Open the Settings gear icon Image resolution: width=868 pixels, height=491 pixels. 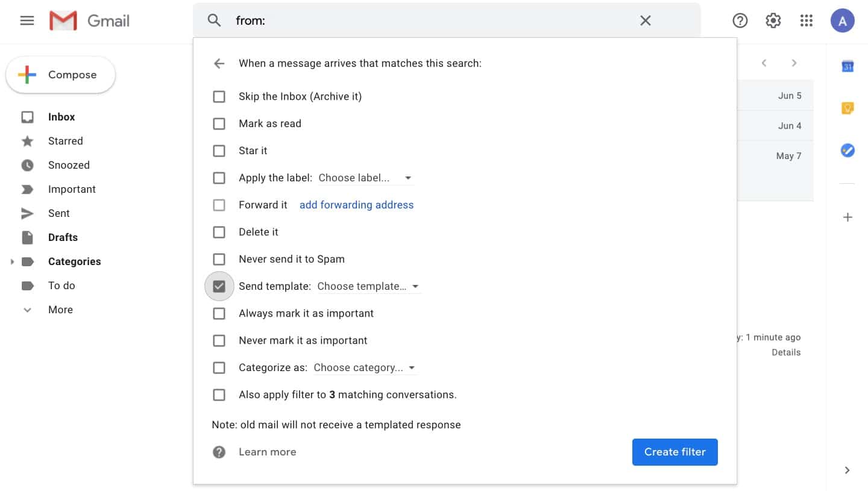[773, 20]
